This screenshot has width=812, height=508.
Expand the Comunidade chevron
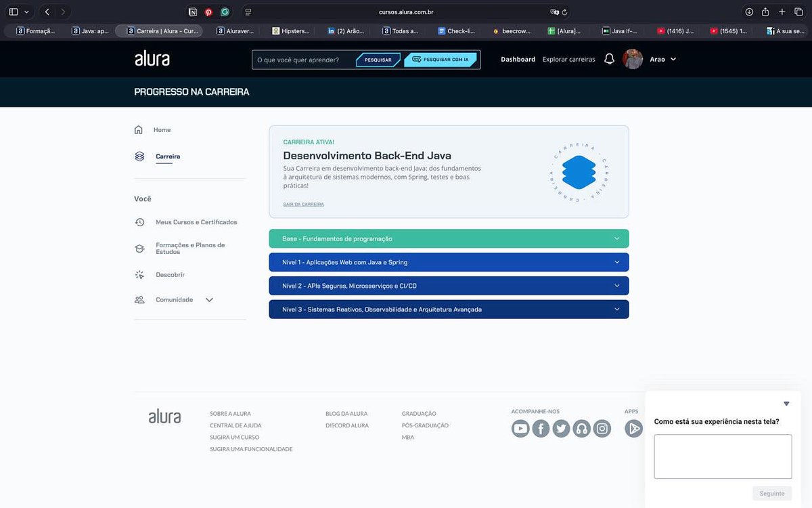209,300
